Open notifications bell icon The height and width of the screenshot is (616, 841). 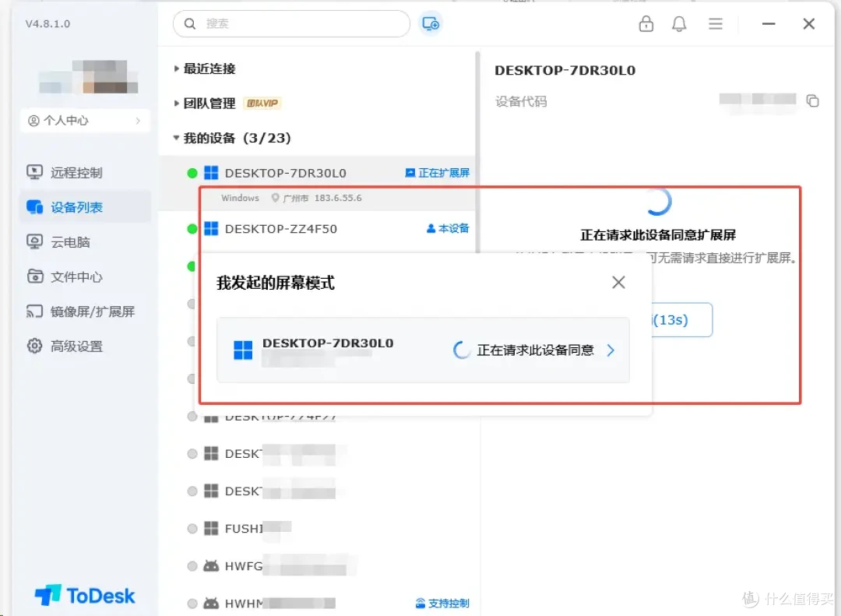pyautogui.click(x=679, y=23)
